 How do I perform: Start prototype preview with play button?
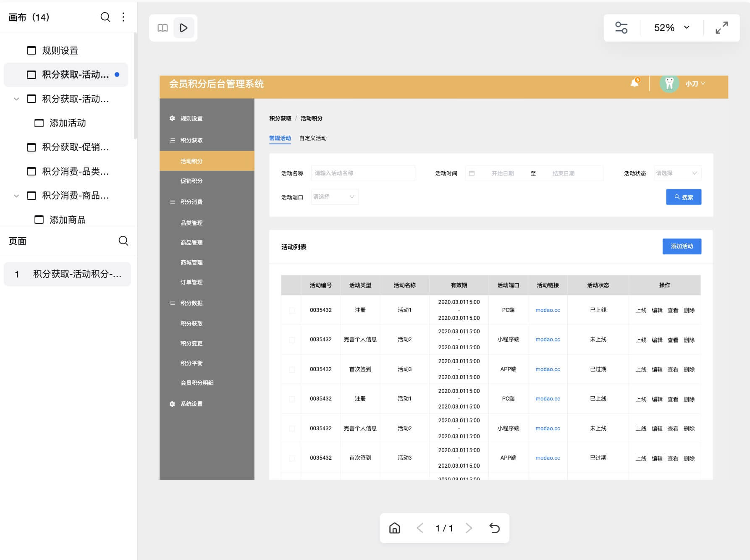tap(184, 28)
